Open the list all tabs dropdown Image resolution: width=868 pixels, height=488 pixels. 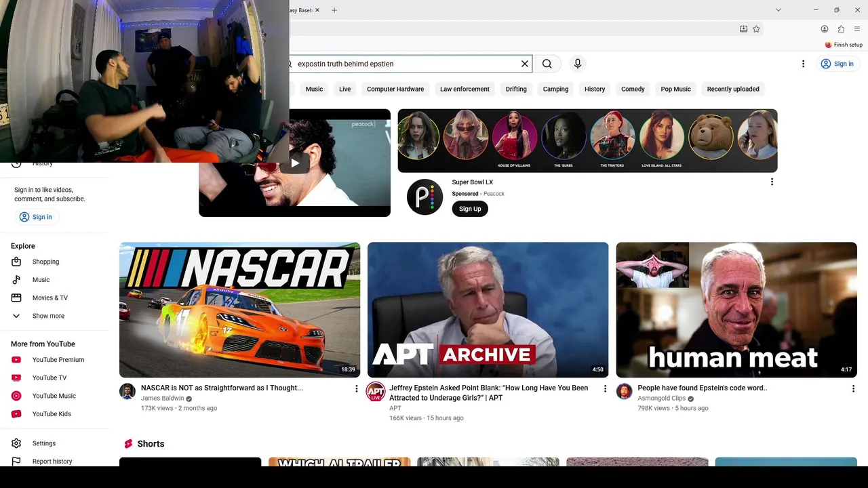point(778,10)
